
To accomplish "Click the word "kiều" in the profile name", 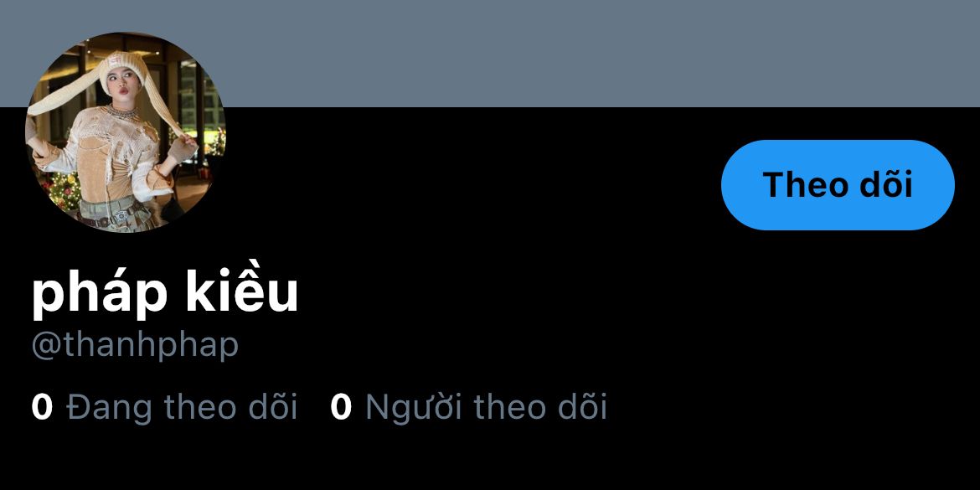I will point(241,291).
